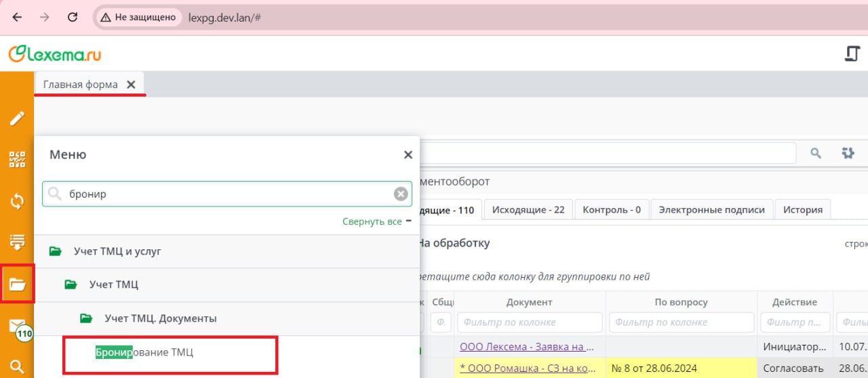868x378 pixels.
Task: Open the 'История' tab
Action: pos(803,209)
